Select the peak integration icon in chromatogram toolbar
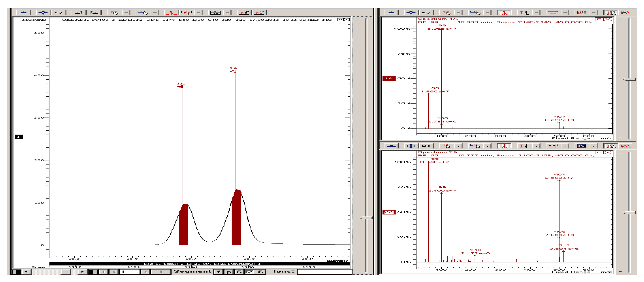The height and width of the screenshot is (282, 644). click(171, 12)
